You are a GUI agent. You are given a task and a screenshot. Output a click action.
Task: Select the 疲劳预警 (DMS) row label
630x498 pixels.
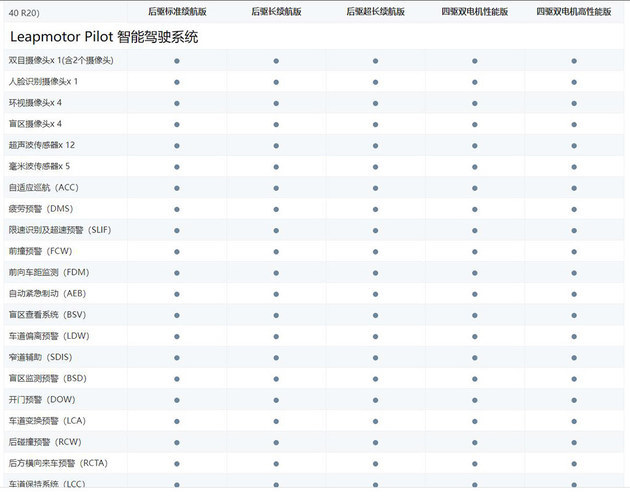point(41,209)
